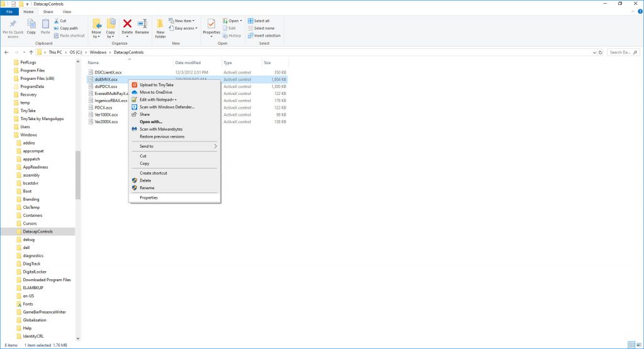
Task: Open the File tab
Action: coord(9,12)
